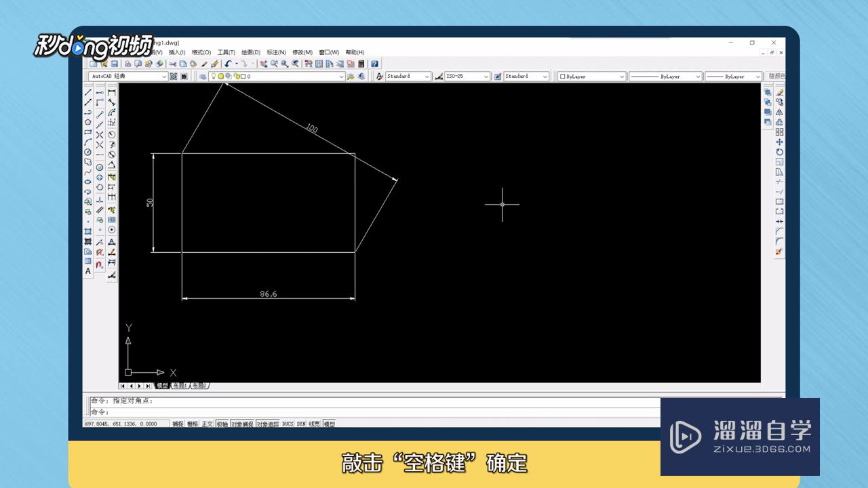Open the 绘图(D) menu
Image resolution: width=868 pixels, height=488 pixels.
tap(251, 52)
